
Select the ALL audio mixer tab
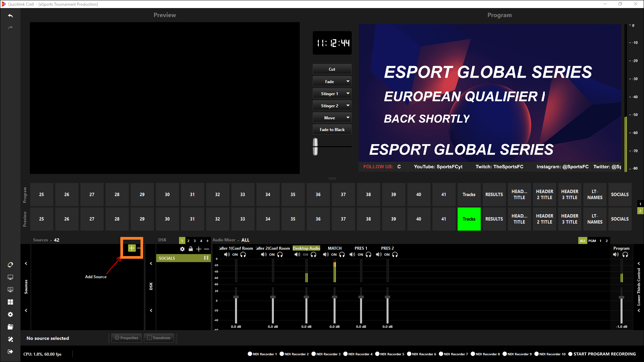coord(583,241)
